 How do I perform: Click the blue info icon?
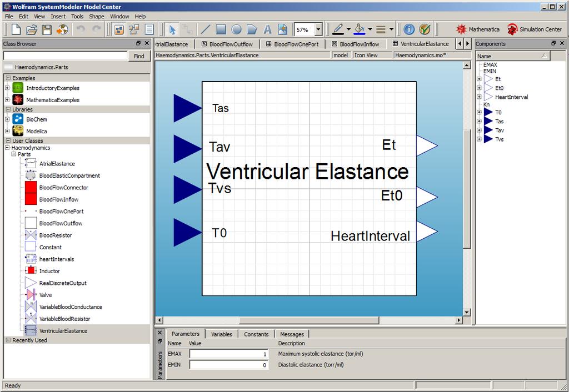click(409, 29)
